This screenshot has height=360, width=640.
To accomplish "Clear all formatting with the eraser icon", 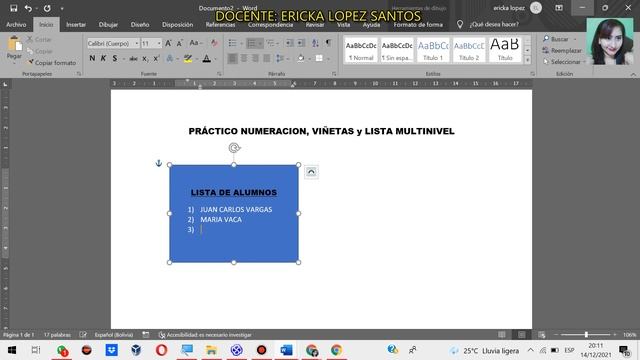I will 214,43.
